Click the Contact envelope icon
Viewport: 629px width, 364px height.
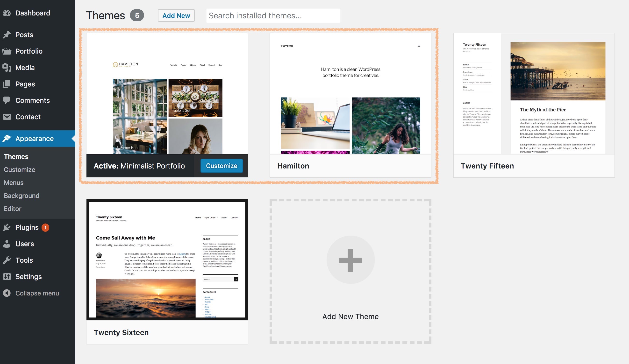7,117
